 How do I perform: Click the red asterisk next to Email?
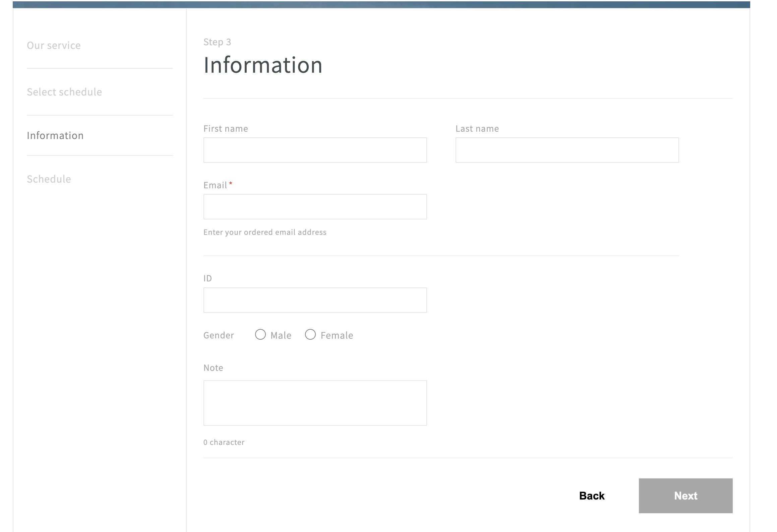(x=231, y=184)
